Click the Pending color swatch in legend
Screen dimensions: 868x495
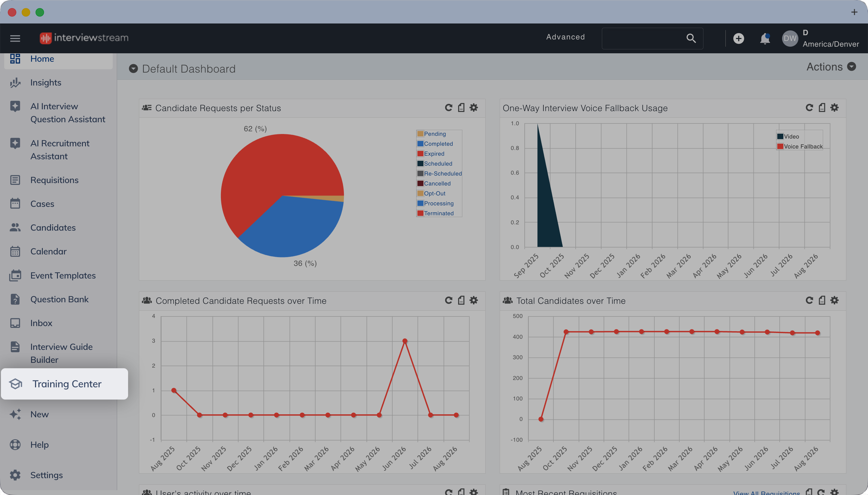tap(420, 134)
